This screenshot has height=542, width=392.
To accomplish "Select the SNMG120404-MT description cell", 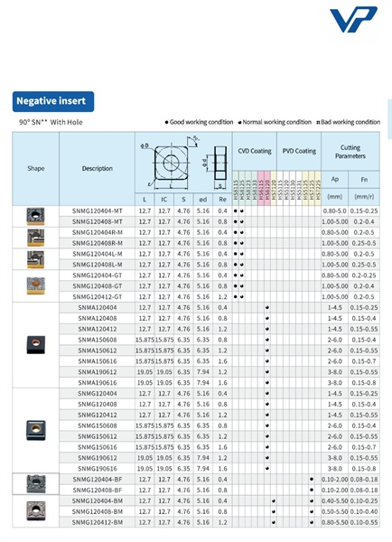I will (x=98, y=210).
